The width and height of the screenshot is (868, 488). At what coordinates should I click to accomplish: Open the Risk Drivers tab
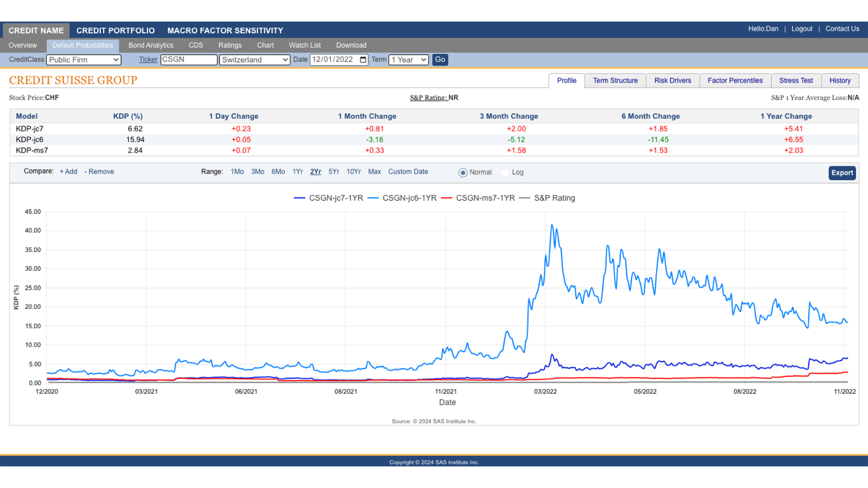click(672, 80)
